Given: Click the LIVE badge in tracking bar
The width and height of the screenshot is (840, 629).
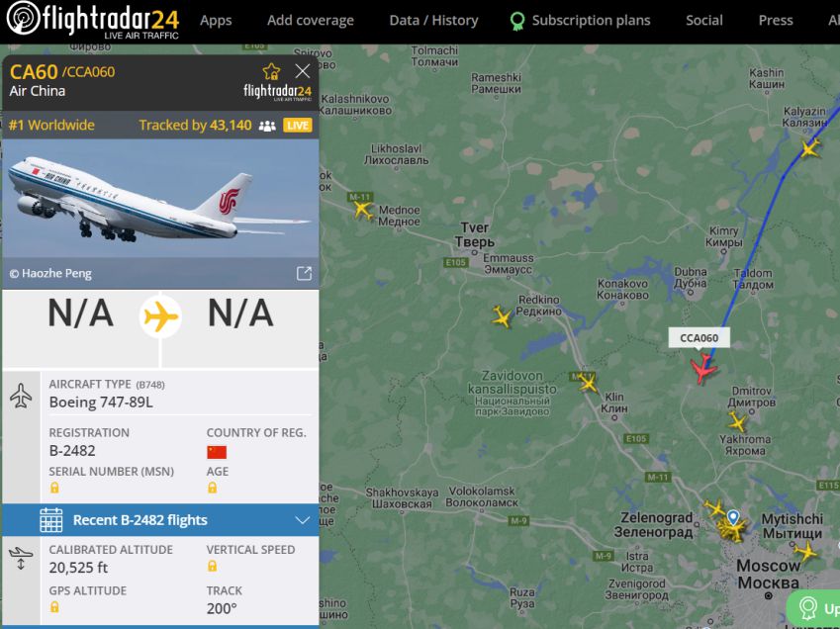Looking at the screenshot, I should click(x=298, y=126).
